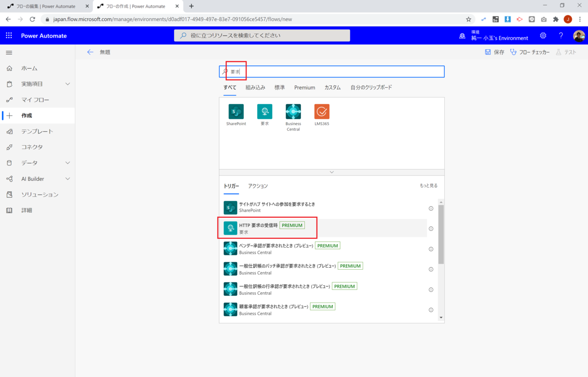588x377 pixels.
Task: Go back with the arrow beside 無題
Action: click(x=90, y=52)
